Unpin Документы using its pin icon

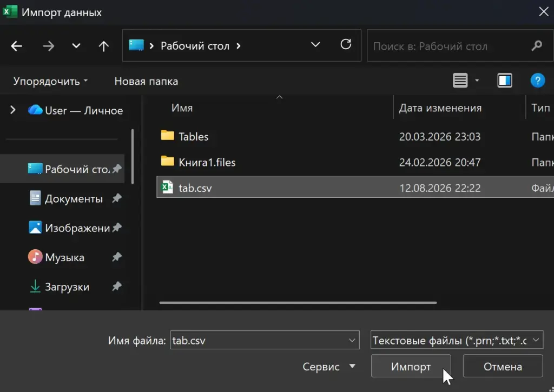pos(117,198)
